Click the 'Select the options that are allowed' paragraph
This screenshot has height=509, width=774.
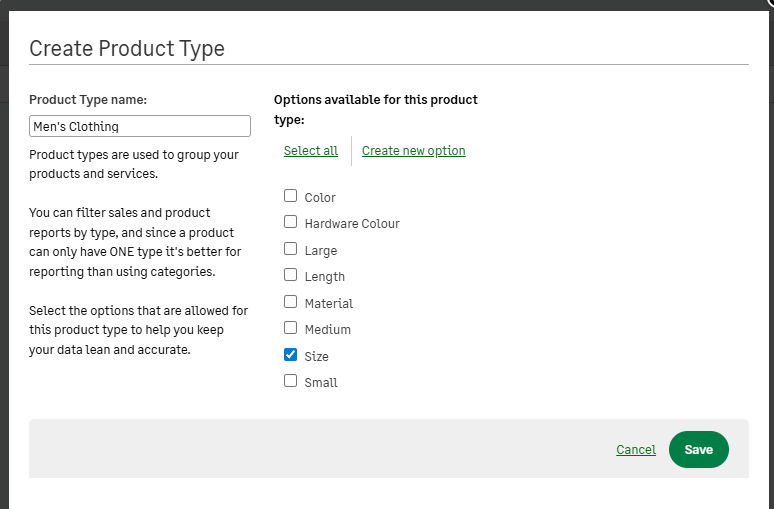click(139, 330)
